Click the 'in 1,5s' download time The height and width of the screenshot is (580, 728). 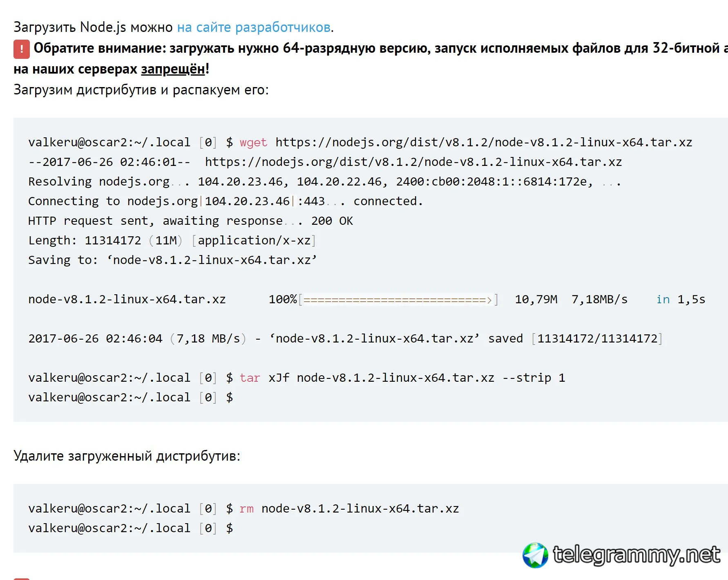tap(681, 300)
